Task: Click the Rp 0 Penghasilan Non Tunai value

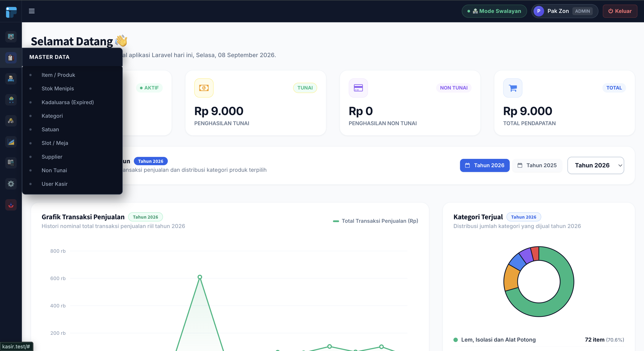Action: tap(361, 111)
